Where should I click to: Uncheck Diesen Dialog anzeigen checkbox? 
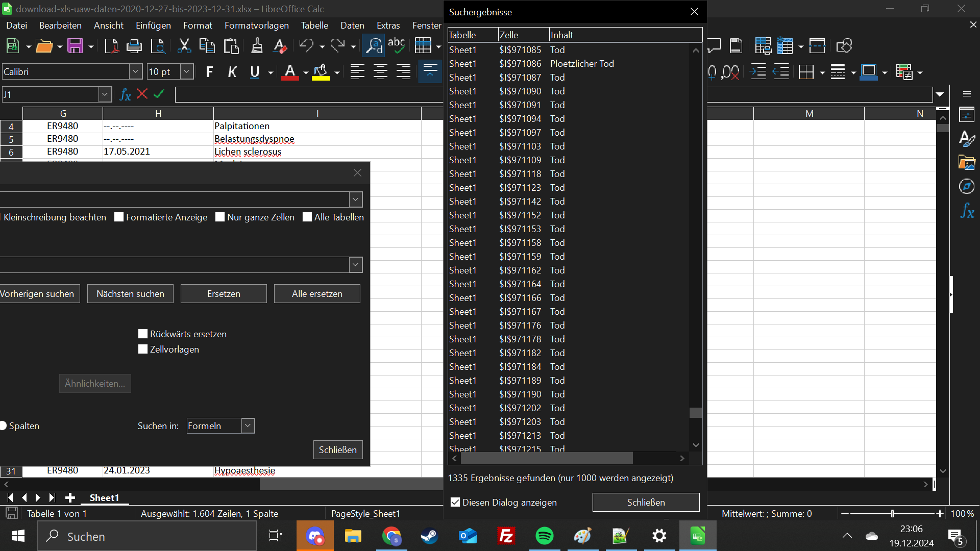point(455,503)
